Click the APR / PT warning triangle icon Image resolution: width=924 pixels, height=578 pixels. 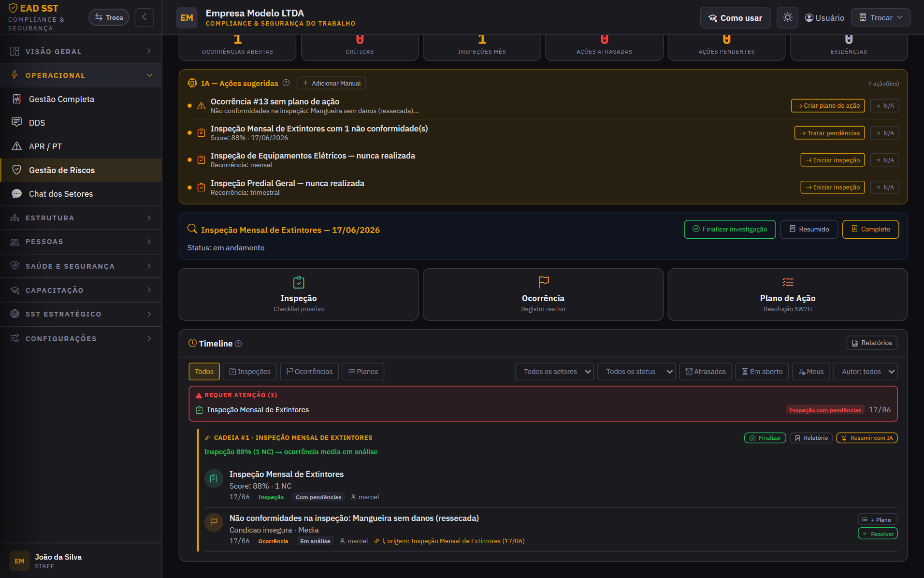[x=16, y=146]
